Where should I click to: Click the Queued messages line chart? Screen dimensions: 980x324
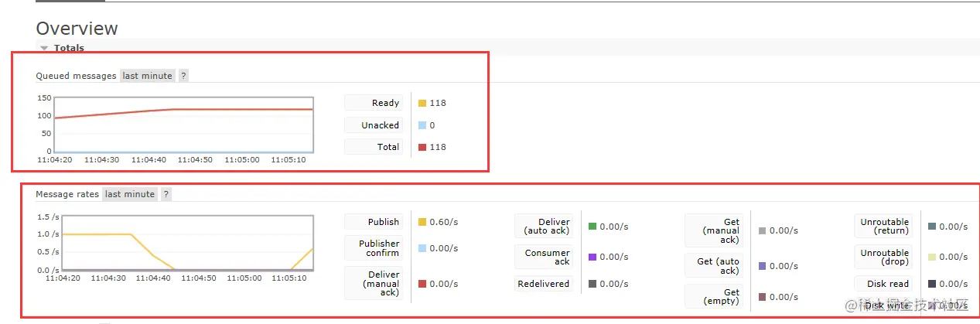(x=183, y=124)
